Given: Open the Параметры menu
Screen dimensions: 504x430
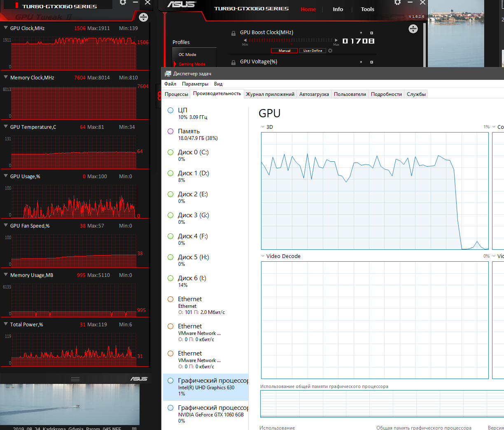Looking at the screenshot, I should [x=195, y=84].
